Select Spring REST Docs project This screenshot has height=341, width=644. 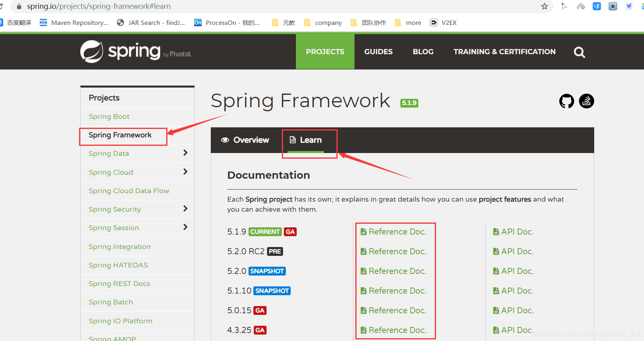pos(119,284)
